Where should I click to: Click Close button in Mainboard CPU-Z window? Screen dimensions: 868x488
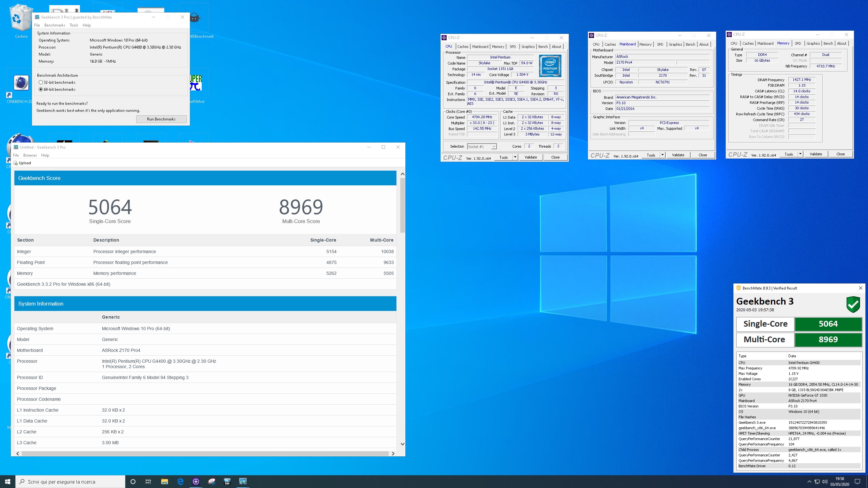pos(703,155)
